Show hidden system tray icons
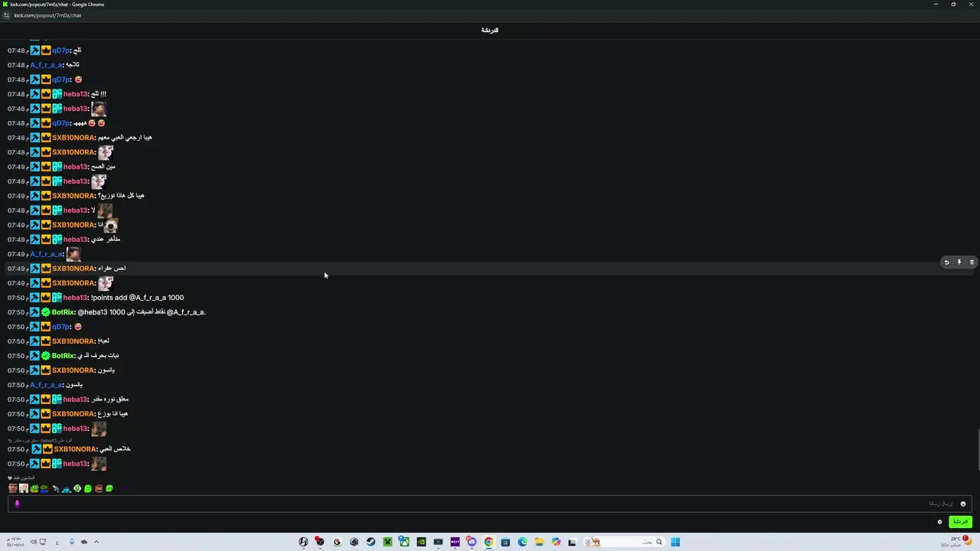 click(x=96, y=542)
